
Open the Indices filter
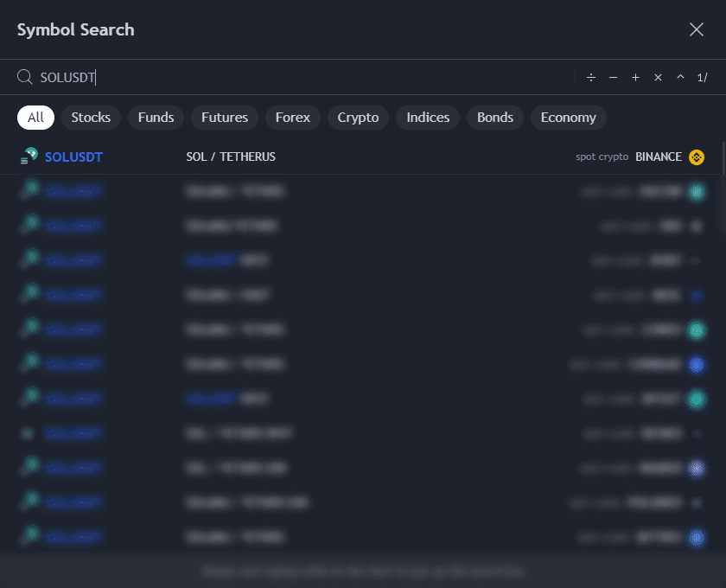[427, 118]
